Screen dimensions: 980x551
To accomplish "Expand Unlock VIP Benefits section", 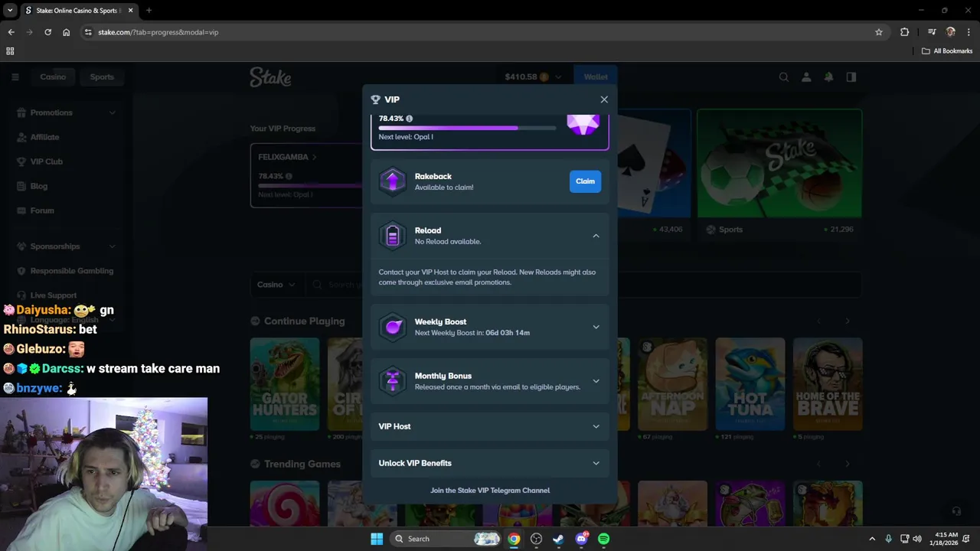I will click(x=596, y=463).
